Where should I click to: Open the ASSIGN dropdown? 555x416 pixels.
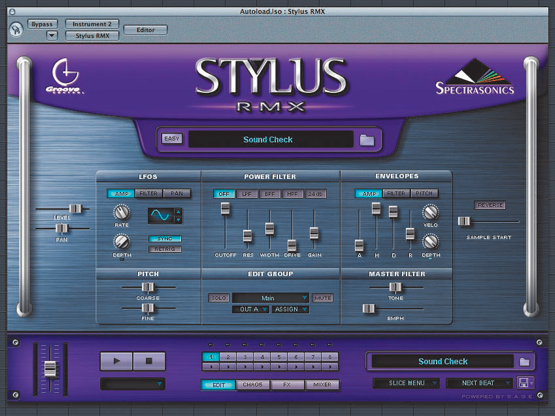(290, 309)
